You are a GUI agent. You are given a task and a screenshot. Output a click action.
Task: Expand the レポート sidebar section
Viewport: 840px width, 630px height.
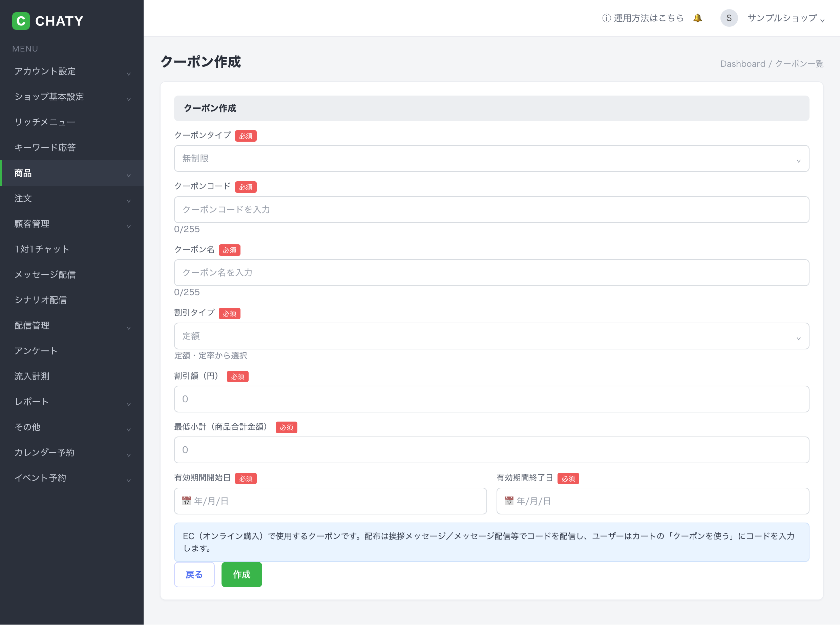[72, 402]
